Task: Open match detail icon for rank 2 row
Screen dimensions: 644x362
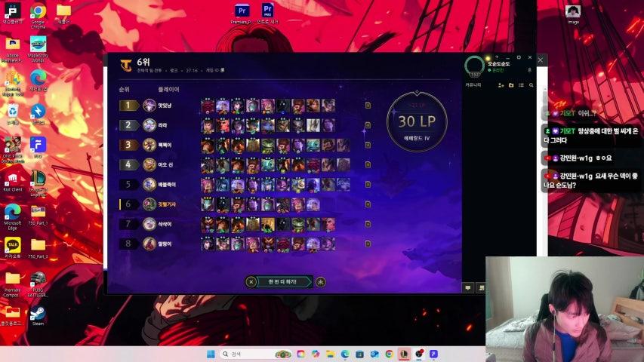Action: pos(368,125)
